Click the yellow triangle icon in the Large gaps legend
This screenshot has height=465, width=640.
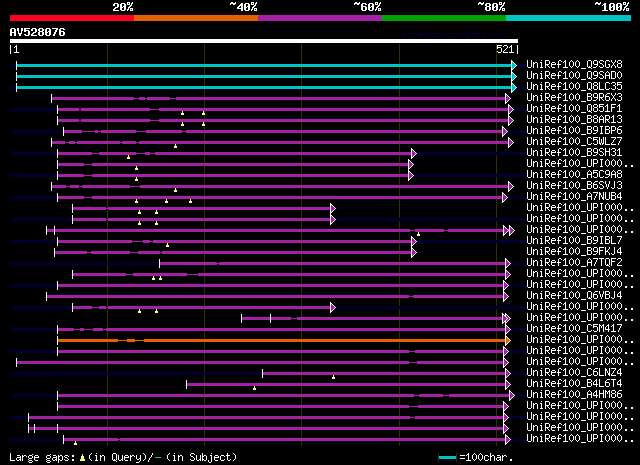click(x=82, y=458)
